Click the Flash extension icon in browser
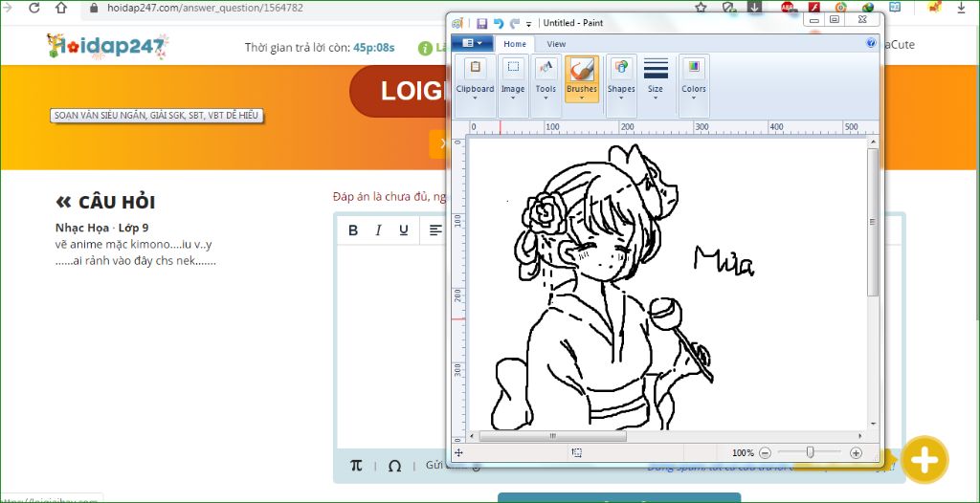The height and width of the screenshot is (503, 980). pyautogui.click(x=813, y=8)
